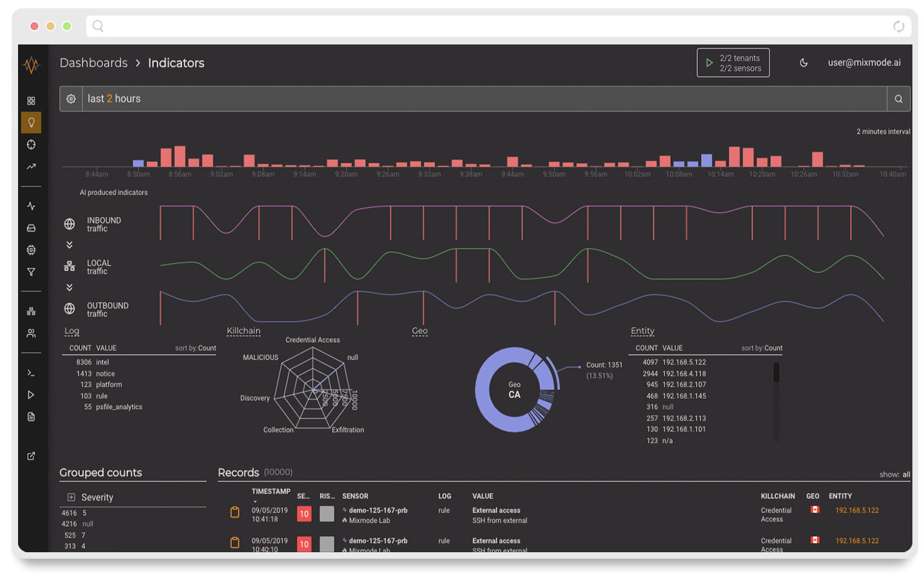924x578 pixels.
Task: Open the filter funnel icon in sidebar
Action: tap(31, 271)
